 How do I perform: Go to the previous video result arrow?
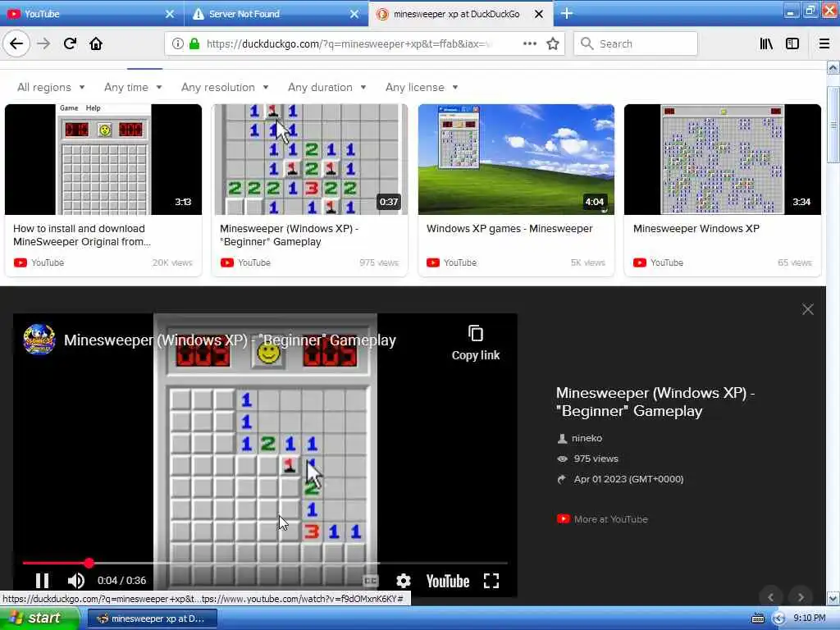(770, 597)
